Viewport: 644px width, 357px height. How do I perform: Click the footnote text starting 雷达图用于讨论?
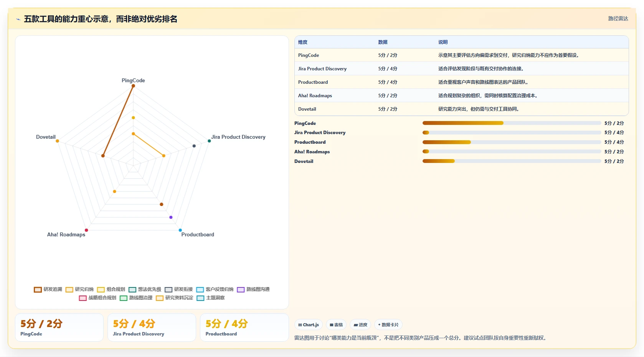[x=421, y=338]
